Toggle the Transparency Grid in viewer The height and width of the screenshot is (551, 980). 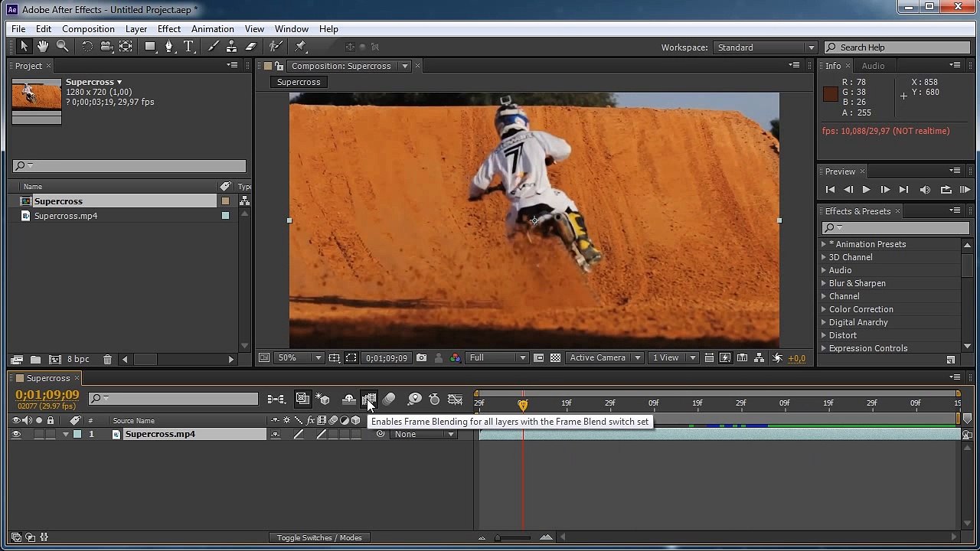coord(555,357)
